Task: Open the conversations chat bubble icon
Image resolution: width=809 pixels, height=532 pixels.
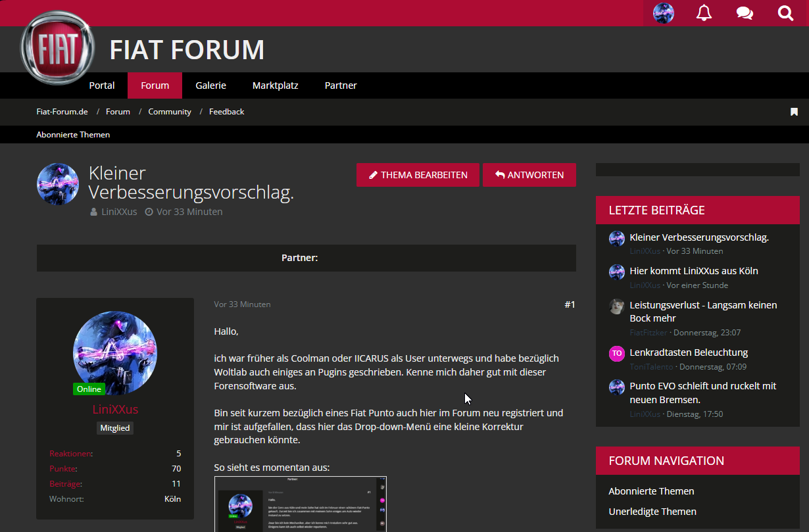Action: click(x=745, y=13)
